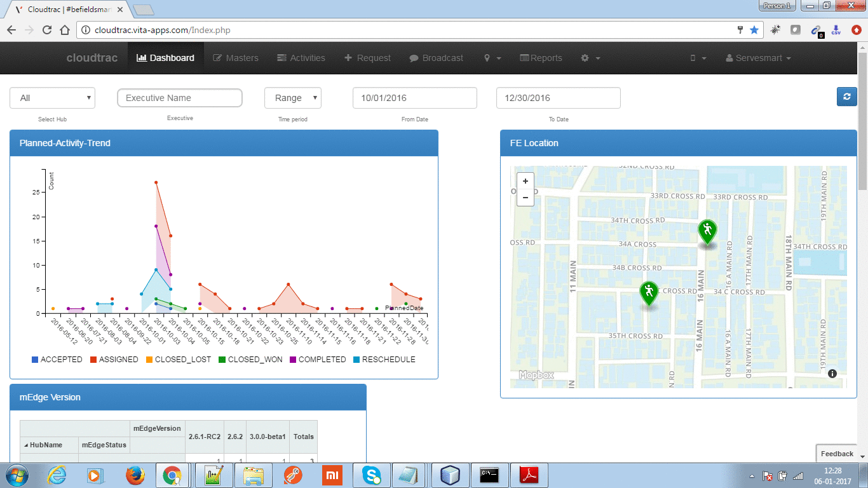Screen dimensions: 868x488
Task: Collapse the HubName pivot header triangle
Action: (x=26, y=445)
